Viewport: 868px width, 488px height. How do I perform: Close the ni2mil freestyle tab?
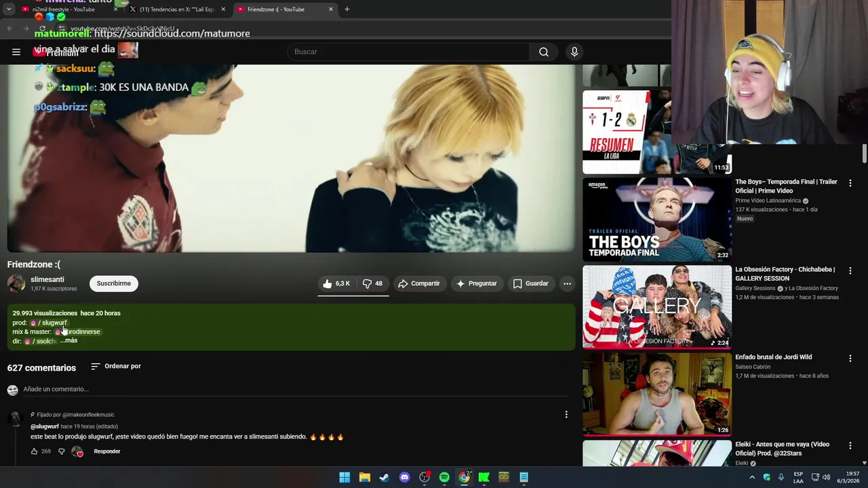115,9
